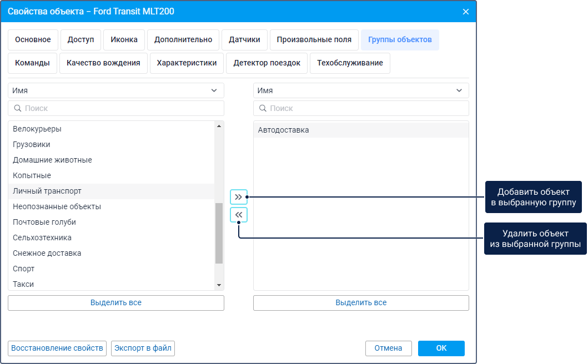
Task: Expand the right Имя filter dropdown
Action: pyautogui.click(x=361, y=90)
